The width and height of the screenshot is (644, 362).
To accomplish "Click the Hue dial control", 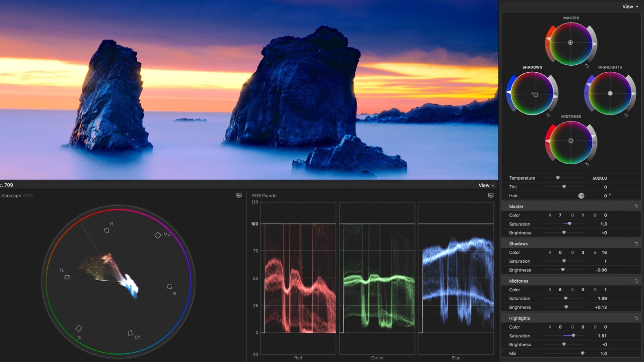I will point(581,196).
